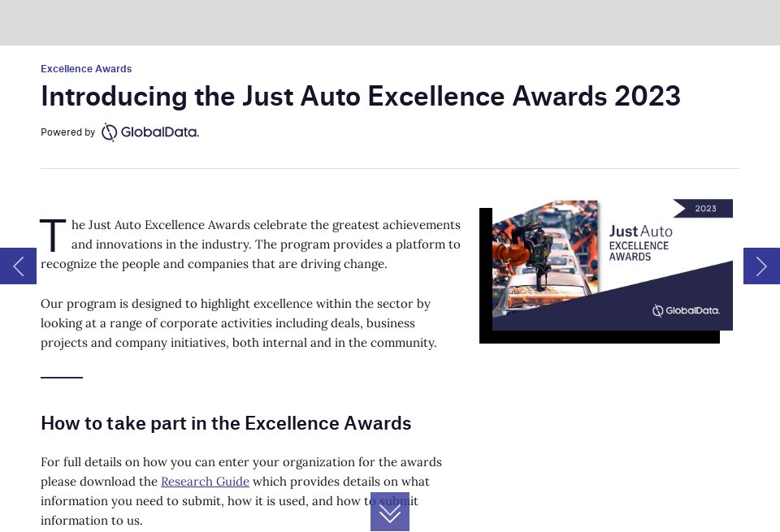Click the 2023 ribbon badge on the banner
Image resolution: width=780 pixels, height=532 pixels.
[x=704, y=209]
